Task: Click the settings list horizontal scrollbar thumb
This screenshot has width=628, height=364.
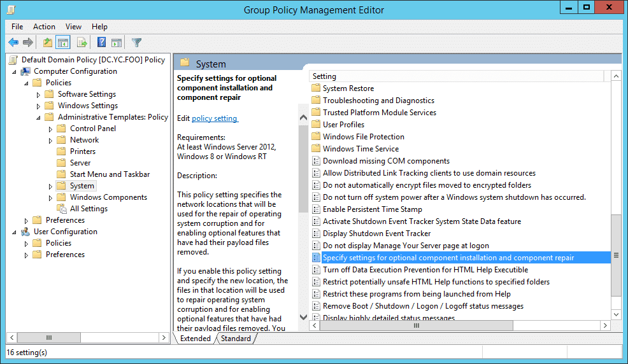Action: [417, 326]
